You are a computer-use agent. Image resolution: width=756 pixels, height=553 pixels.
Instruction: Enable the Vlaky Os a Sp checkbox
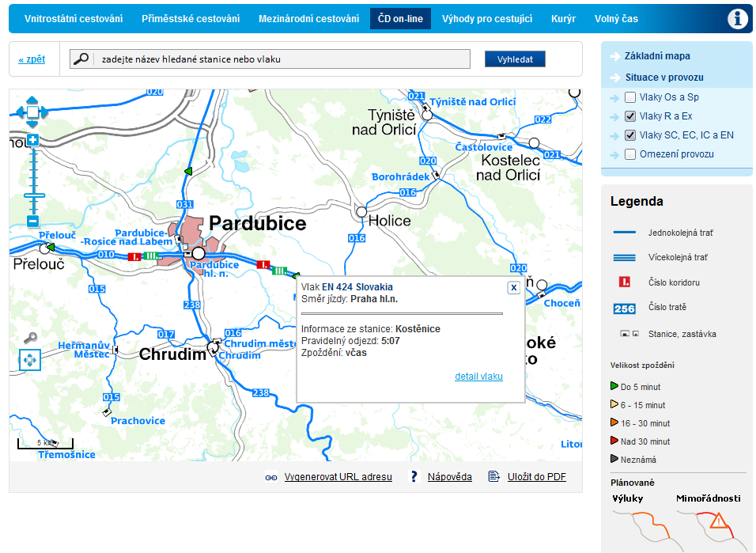pos(630,97)
